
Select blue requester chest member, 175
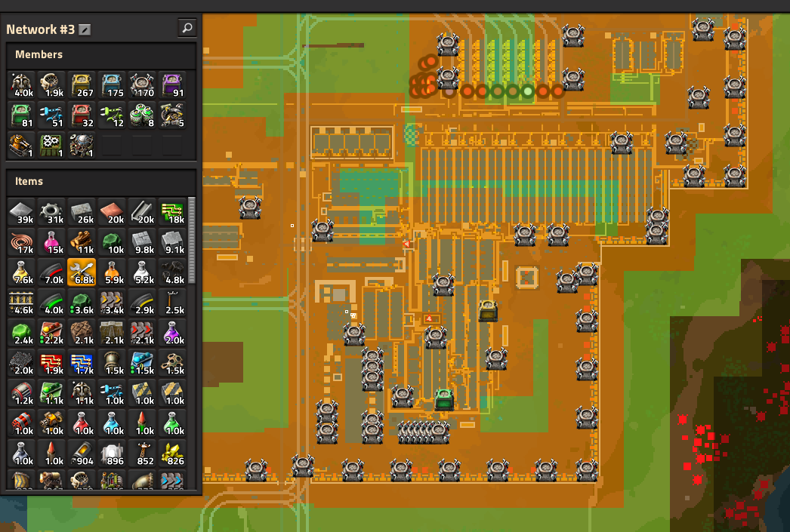(x=112, y=85)
